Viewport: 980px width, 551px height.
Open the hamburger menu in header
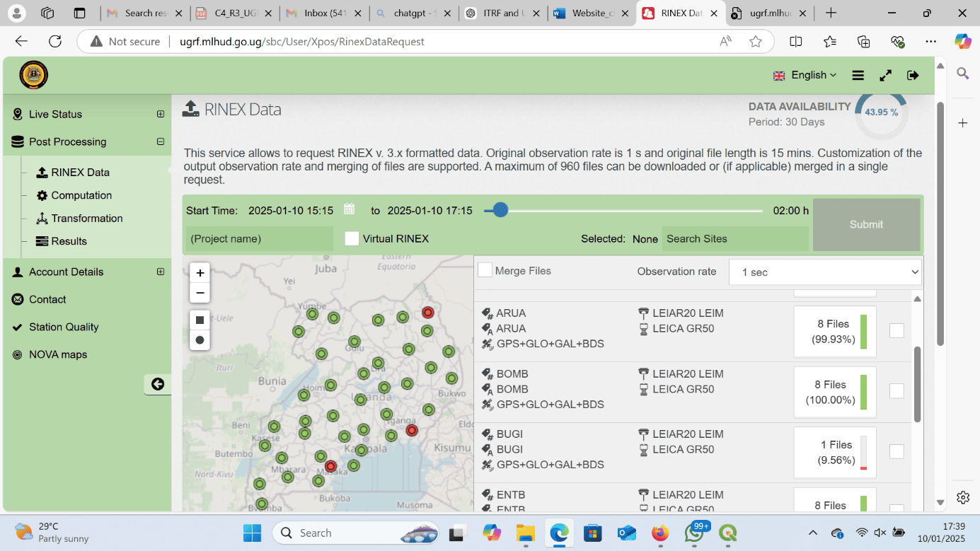tap(858, 75)
